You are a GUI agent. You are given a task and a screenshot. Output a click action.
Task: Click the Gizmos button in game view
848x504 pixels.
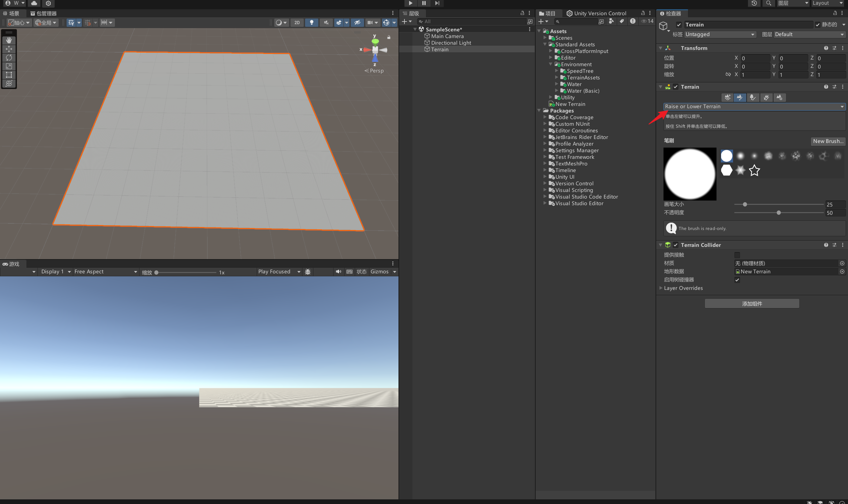pyautogui.click(x=379, y=272)
